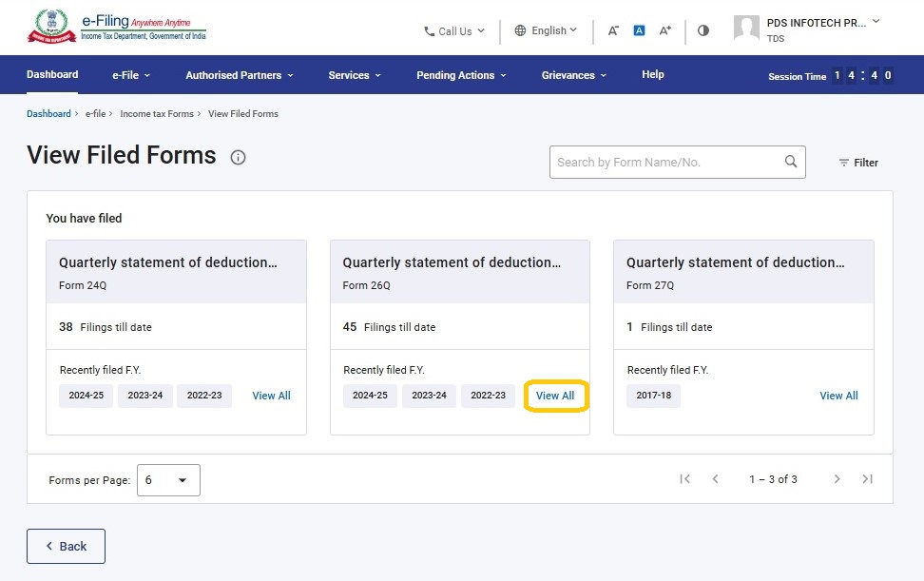Go to last page of results
Image resolution: width=924 pixels, height=581 pixels.
coord(867,479)
